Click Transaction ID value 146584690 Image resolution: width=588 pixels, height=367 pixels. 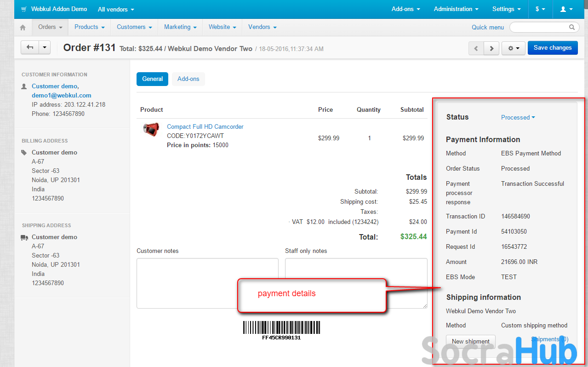515,216
